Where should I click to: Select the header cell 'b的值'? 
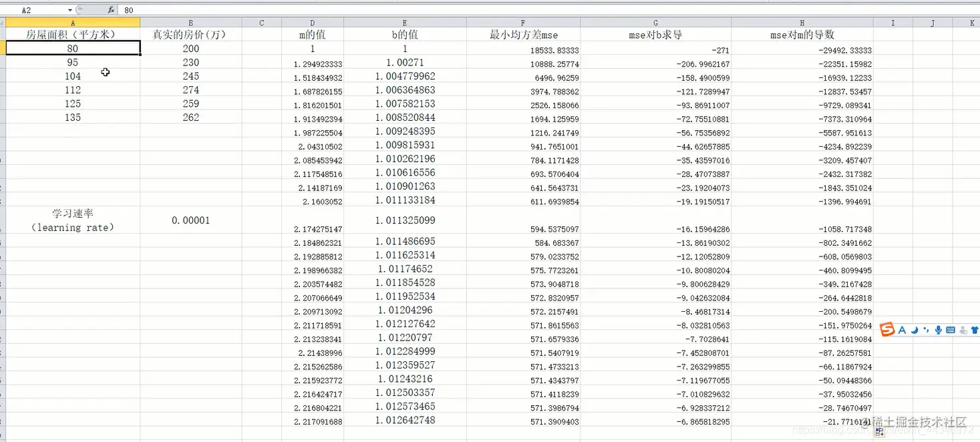(405, 35)
